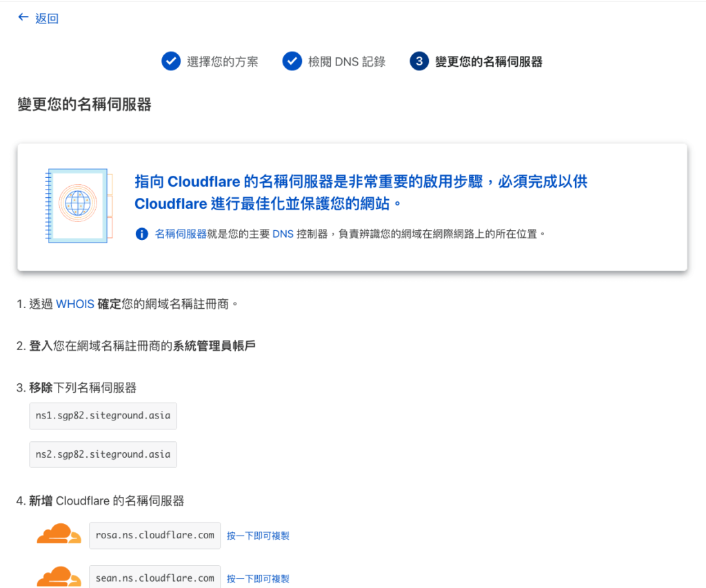Open the DNS link in the info text
The width and height of the screenshot is (706, 588).
[283, 234]
